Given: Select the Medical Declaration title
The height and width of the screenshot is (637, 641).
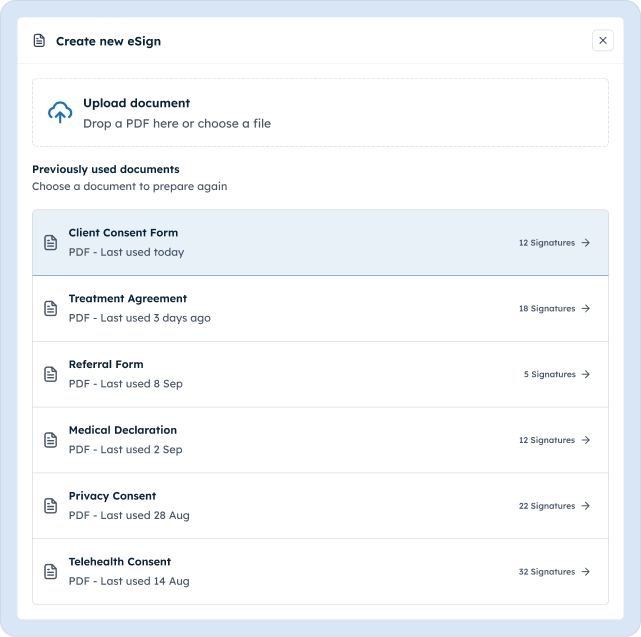Looking at the screenshot, I should pyautogui.click(x=123, y=430).
